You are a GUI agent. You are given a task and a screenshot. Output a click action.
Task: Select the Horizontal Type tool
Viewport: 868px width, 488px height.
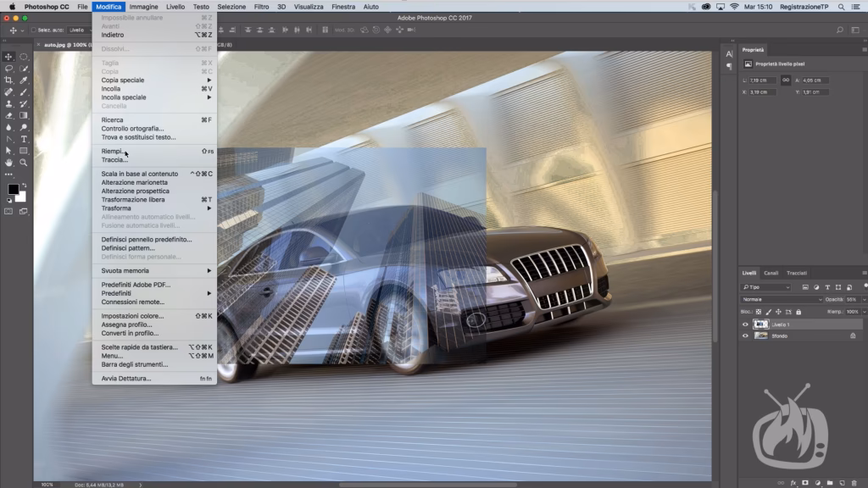24,139
